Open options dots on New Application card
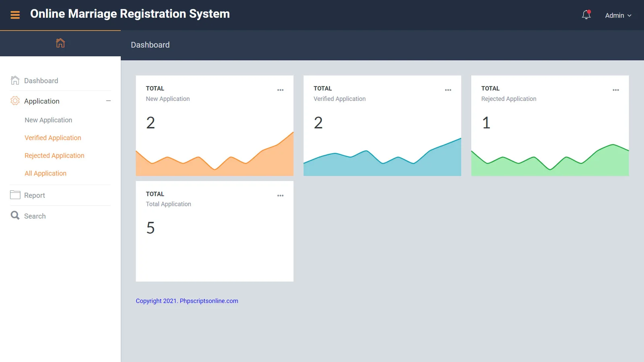 click(x=281, y=90)
